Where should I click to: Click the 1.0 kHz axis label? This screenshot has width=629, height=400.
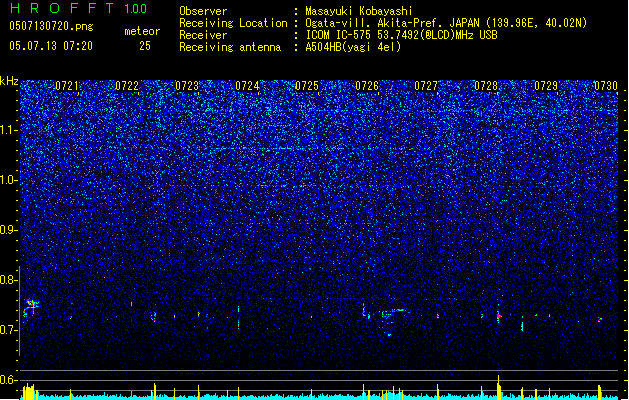pyautogui.click(x=8, y=180)
